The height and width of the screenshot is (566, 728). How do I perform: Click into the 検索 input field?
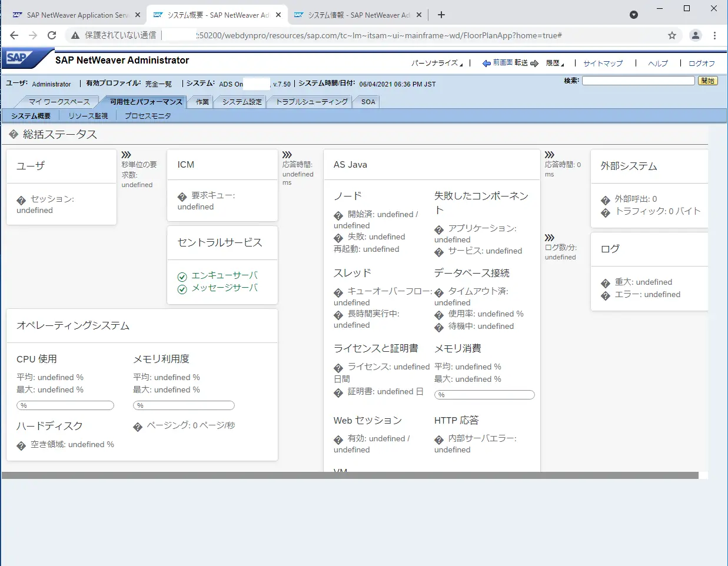639,81
